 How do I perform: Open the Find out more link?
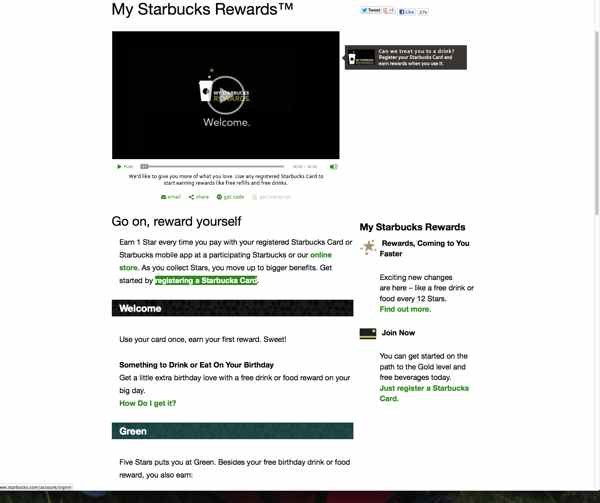(405, 309)
